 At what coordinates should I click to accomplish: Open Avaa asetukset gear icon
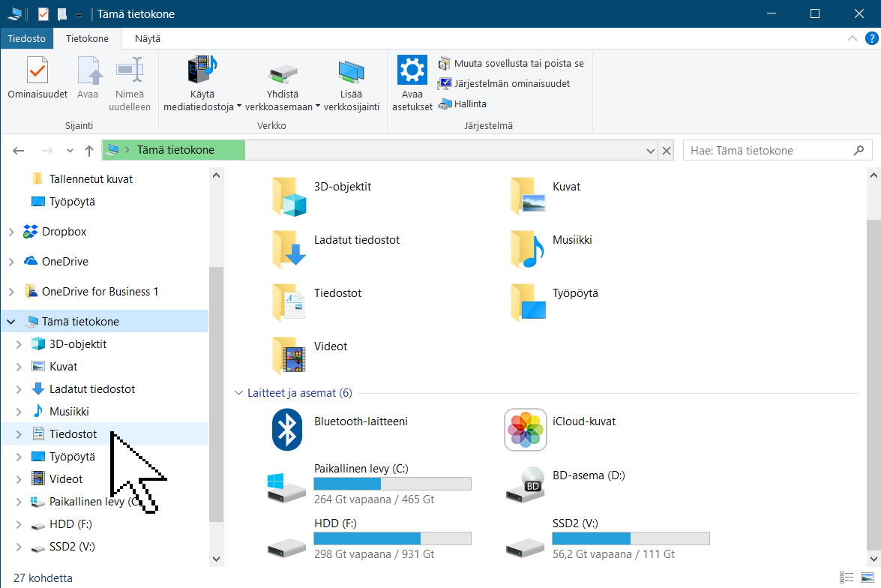[x=412, y=71]
